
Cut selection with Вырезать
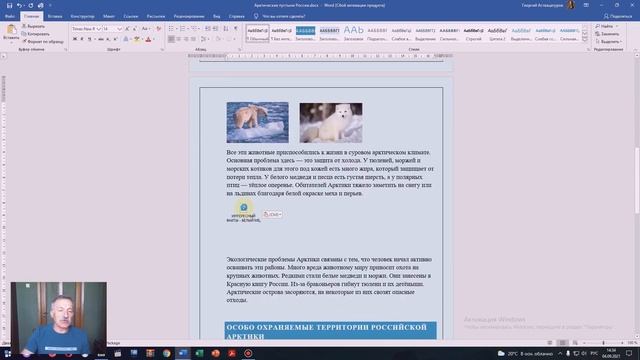33,26
